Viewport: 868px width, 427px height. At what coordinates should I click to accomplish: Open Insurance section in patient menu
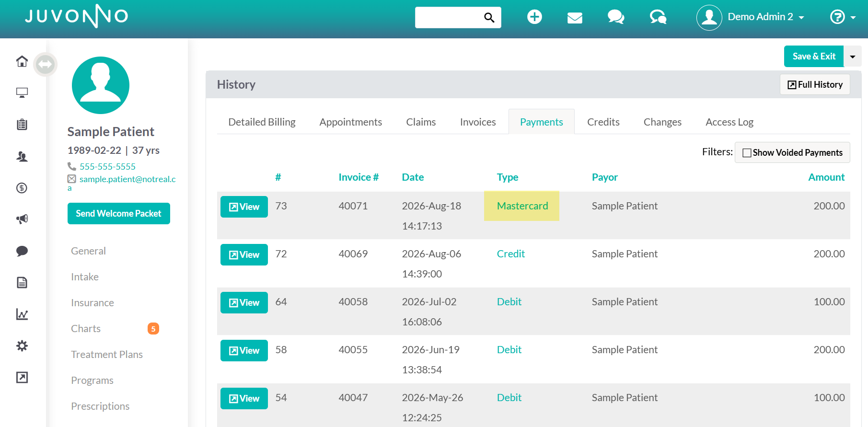pyautogui.click(x=93, y=302)
